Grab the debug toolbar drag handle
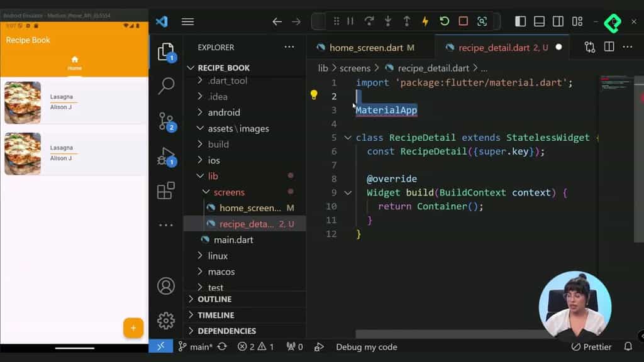The width and height of the screenshot is (644, 362). pyautogui.click(x=336, y=21)
